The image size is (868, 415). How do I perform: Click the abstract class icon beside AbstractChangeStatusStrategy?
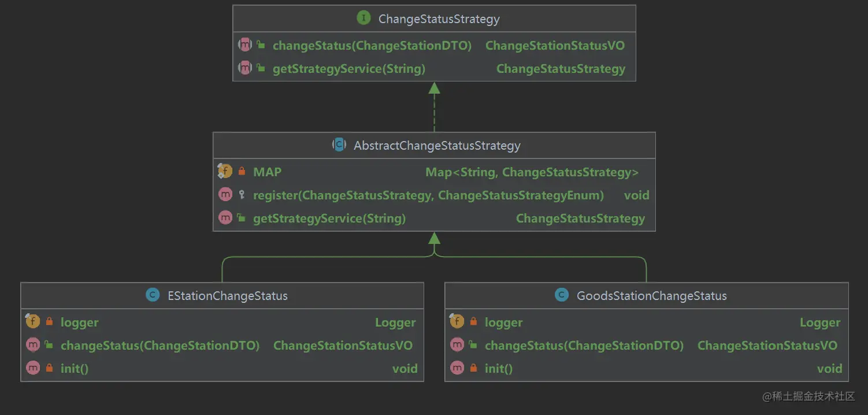[x=339, y=145]
